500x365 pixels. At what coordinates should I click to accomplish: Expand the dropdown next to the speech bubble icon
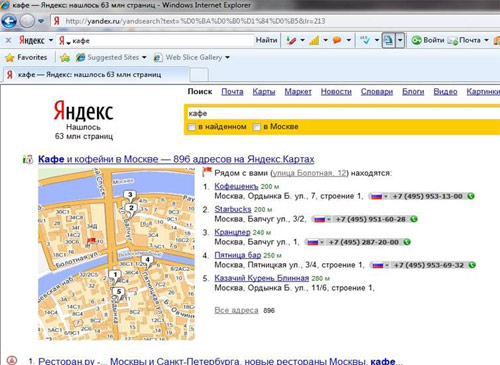coord(349,40)
